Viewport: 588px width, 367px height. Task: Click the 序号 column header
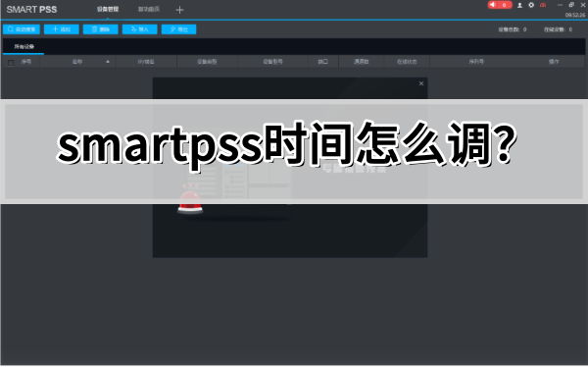[x=26, y=62]
